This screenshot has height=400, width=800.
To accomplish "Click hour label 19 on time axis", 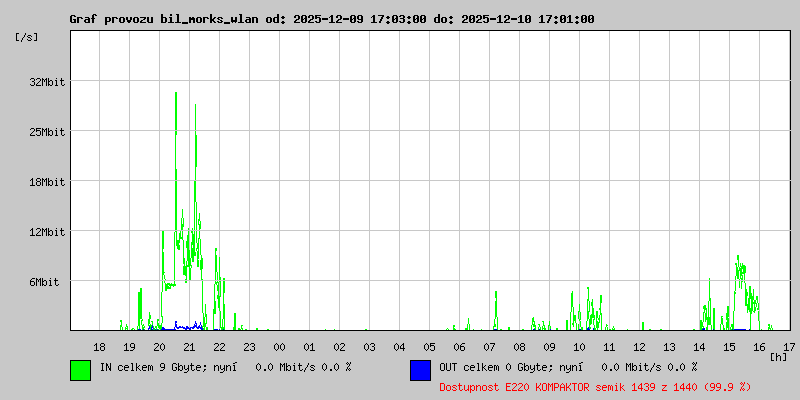I will 130,347.
